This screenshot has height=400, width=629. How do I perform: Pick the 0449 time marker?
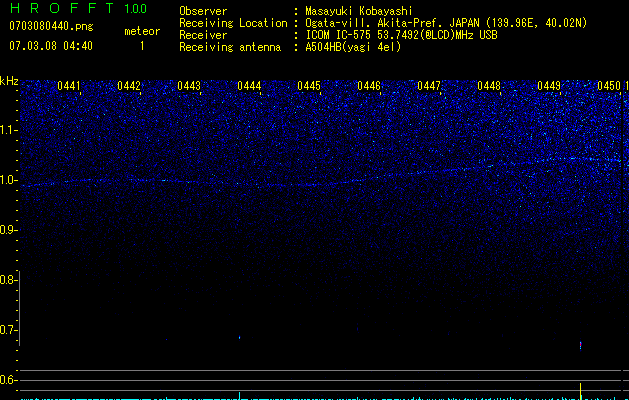coord(549,87)
